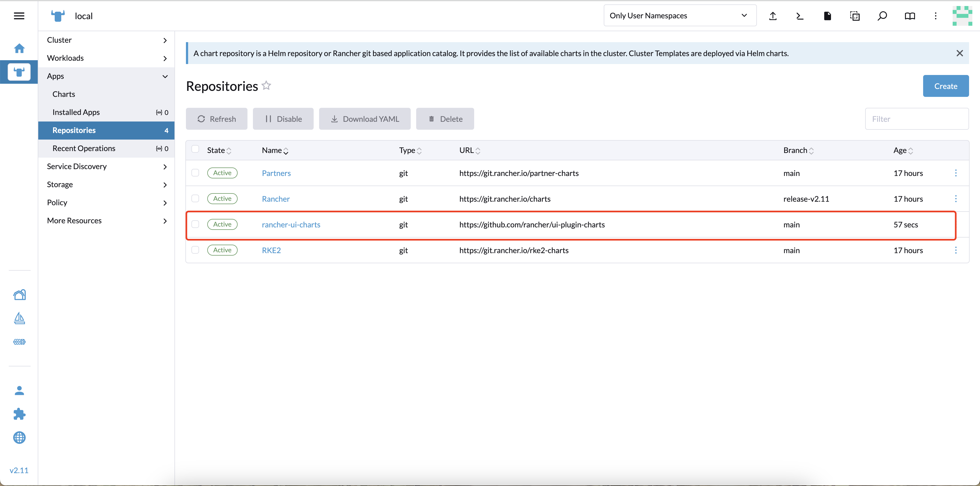Click the Home icon in sidebar
This screenshot has width=980, height=486.
point(19,48)
